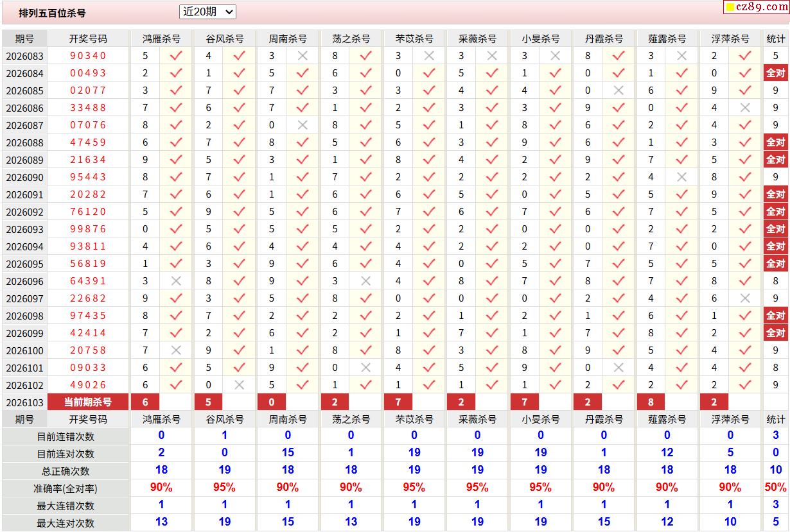
Task: Click the 期号 header at the top
Action: click(24, 39)
